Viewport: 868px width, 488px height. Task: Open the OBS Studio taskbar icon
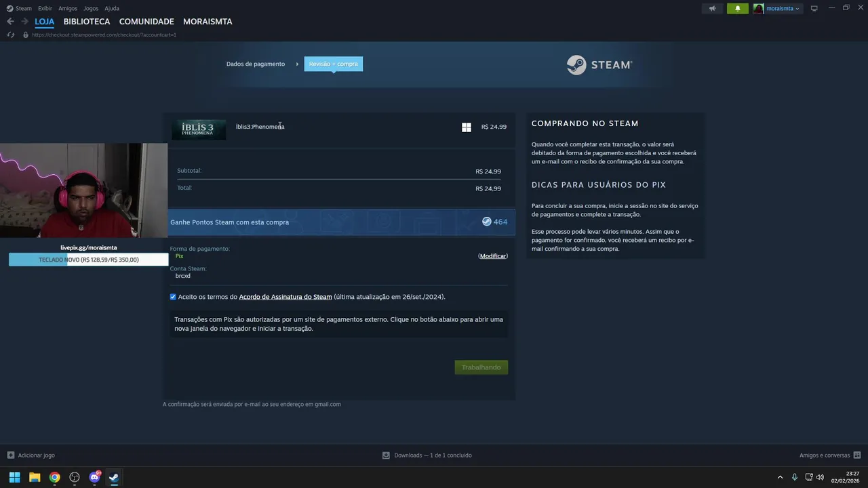75,477
